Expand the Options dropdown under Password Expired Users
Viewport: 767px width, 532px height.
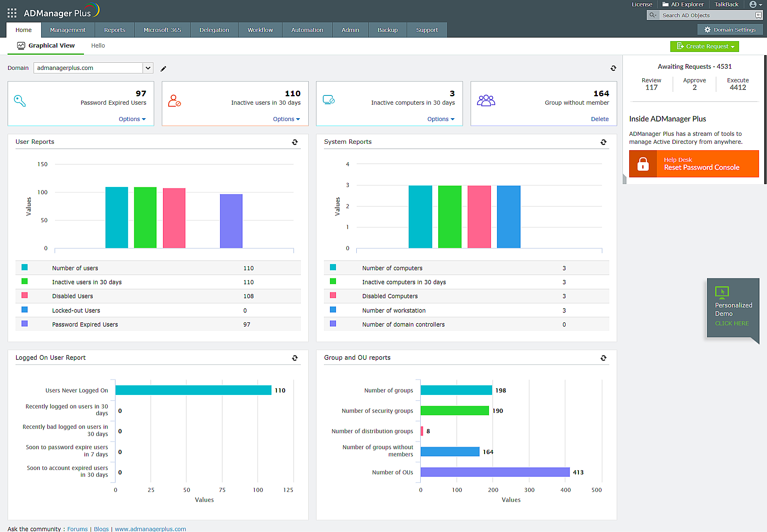(131, 119)
